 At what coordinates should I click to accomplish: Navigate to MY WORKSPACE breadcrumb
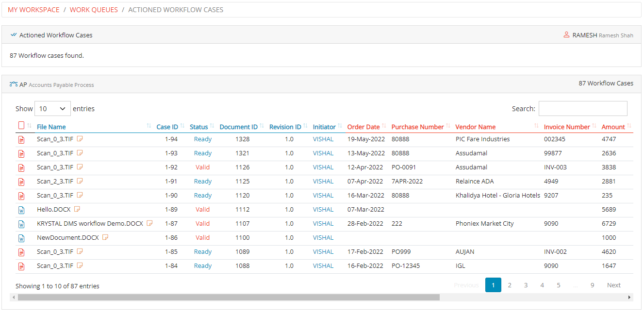pyautogui.click(x=33, y=10)
